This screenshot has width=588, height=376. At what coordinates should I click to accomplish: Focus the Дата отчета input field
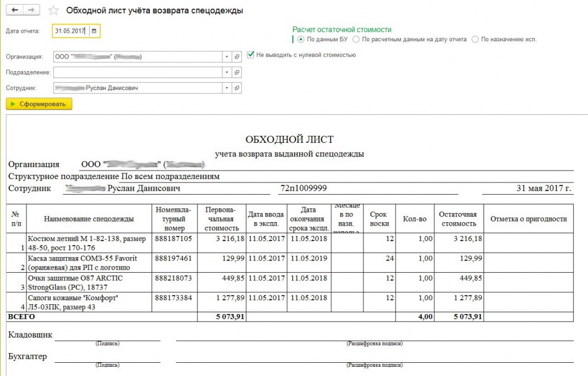coord(71,31)
